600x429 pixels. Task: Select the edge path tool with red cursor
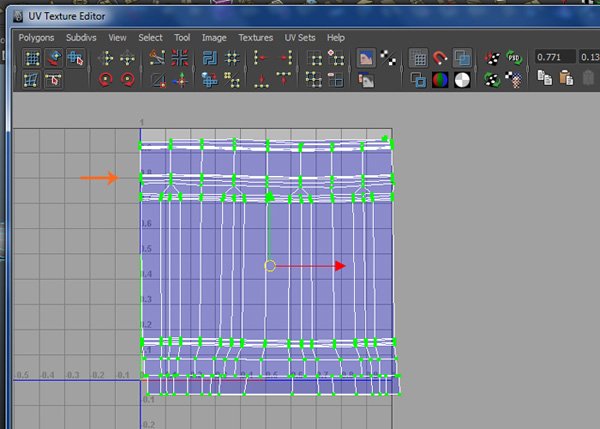pyautogui.click(x=53, y=80)
